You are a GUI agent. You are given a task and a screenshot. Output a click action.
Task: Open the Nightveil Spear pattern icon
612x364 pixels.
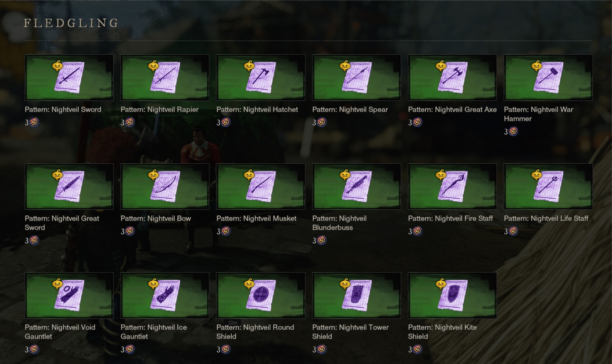pyautogui.click(x=356, y=77)
